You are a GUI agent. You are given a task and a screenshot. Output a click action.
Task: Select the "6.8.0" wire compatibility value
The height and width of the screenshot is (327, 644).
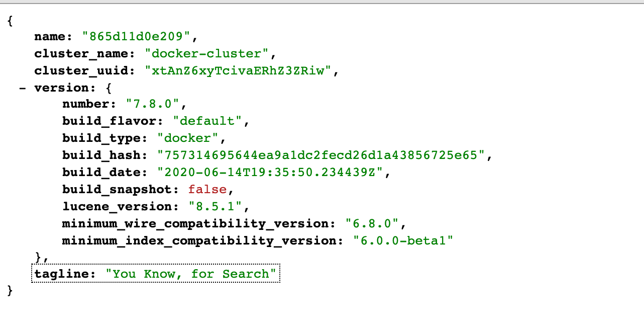click(372, 223)
